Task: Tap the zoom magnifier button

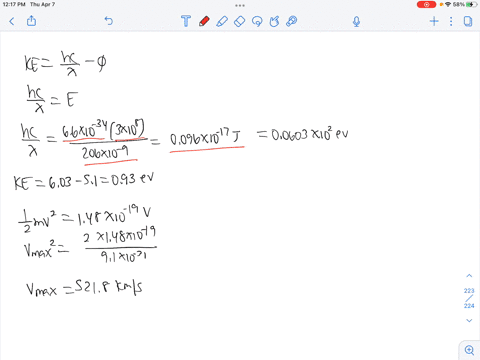Action: (470, 350)
